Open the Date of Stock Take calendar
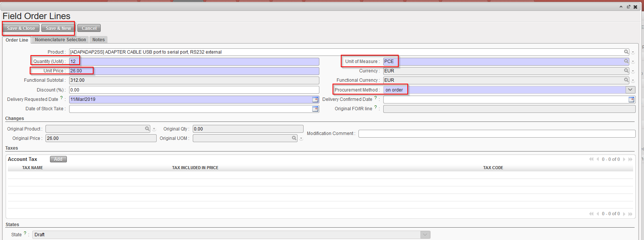The height and width of the screenshot is (240, 644). pyautogui.click(x=315, y=109)
